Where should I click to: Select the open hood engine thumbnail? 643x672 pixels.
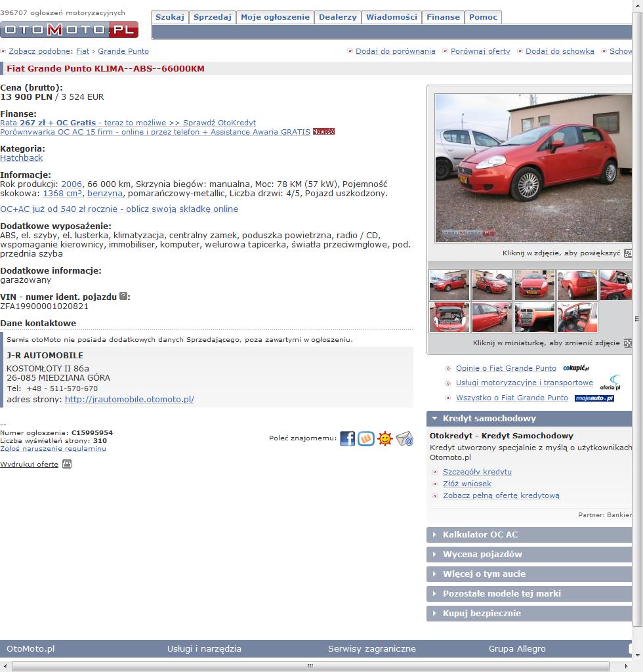pos(449,317)
